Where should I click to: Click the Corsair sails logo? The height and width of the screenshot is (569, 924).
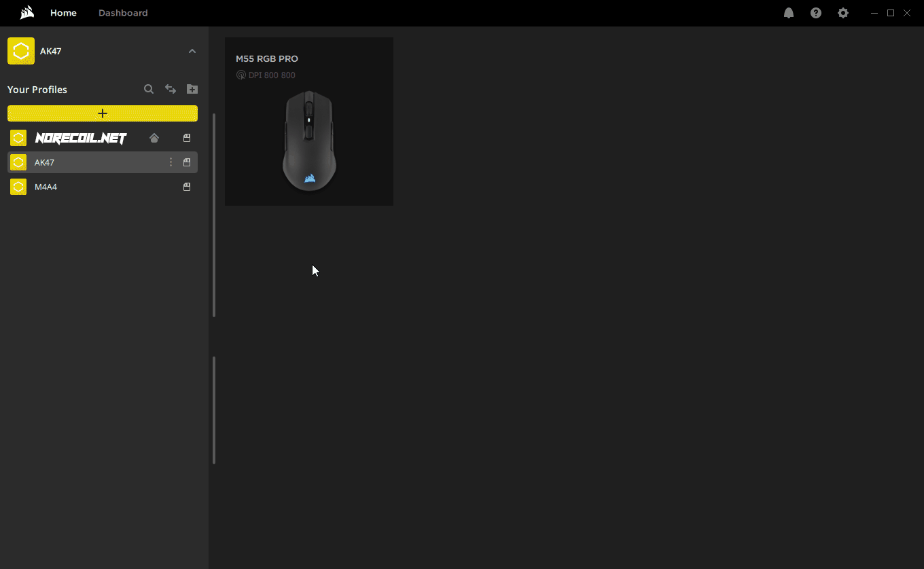pos(26,13)
